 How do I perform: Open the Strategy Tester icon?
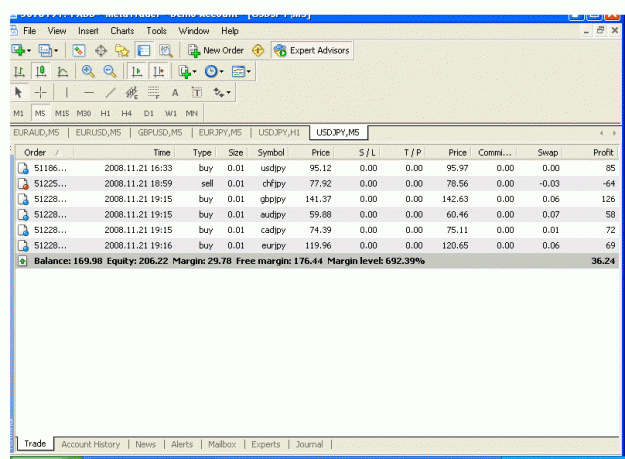166,51
